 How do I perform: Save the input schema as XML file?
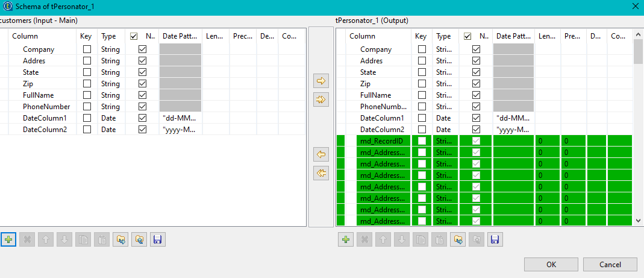(157, 239)
